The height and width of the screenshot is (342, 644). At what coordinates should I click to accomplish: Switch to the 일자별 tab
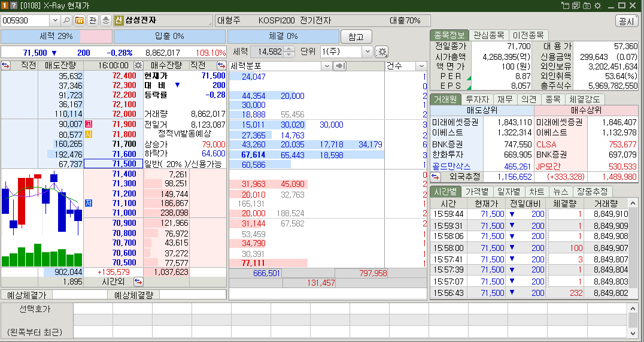[509, 192]
